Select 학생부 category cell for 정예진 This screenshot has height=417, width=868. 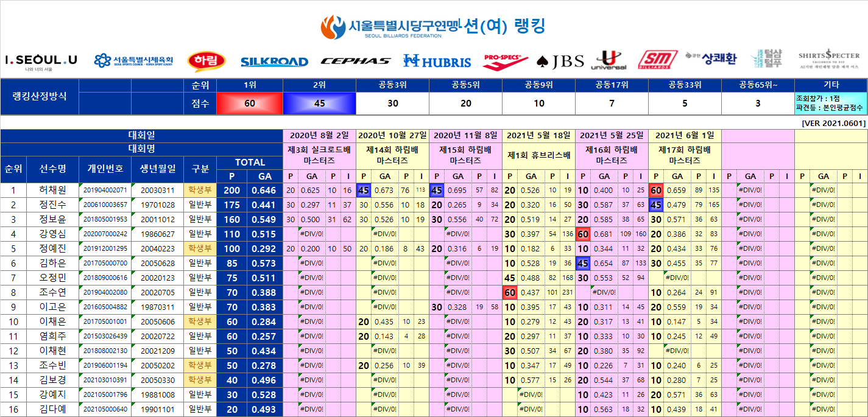[200, 248]
